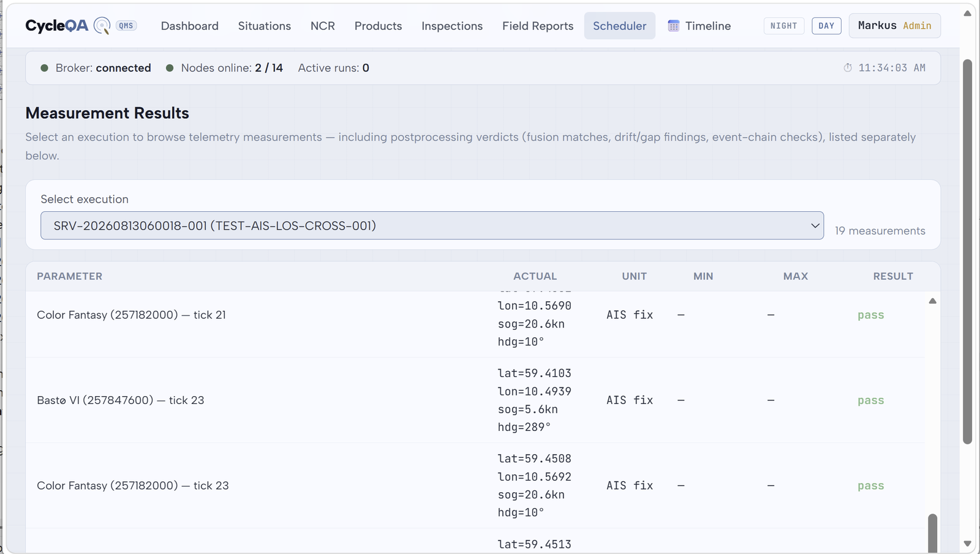Click RESULT column header
This screenshot has width=980, height=554.
(x=893, y=276)
